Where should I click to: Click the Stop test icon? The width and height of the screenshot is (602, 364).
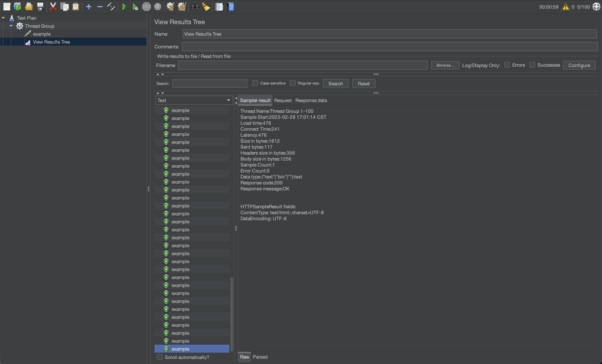[146, 7]
